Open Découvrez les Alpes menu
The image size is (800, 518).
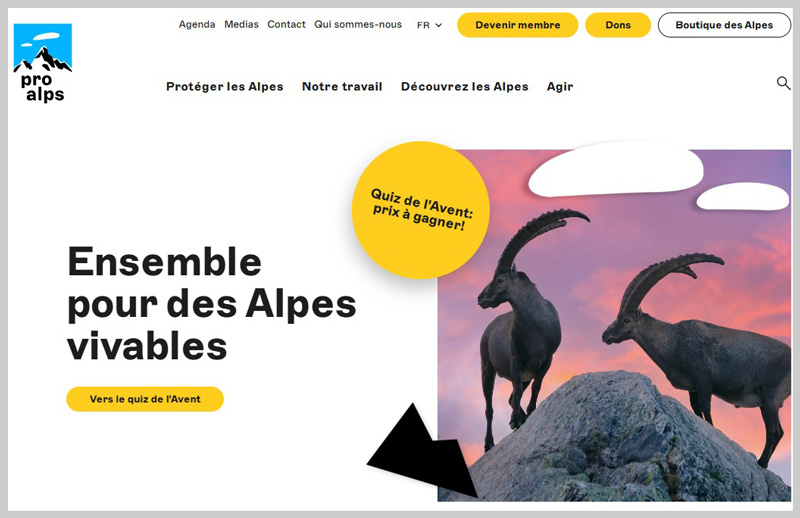pyautogui.click(x=464, y=87)
